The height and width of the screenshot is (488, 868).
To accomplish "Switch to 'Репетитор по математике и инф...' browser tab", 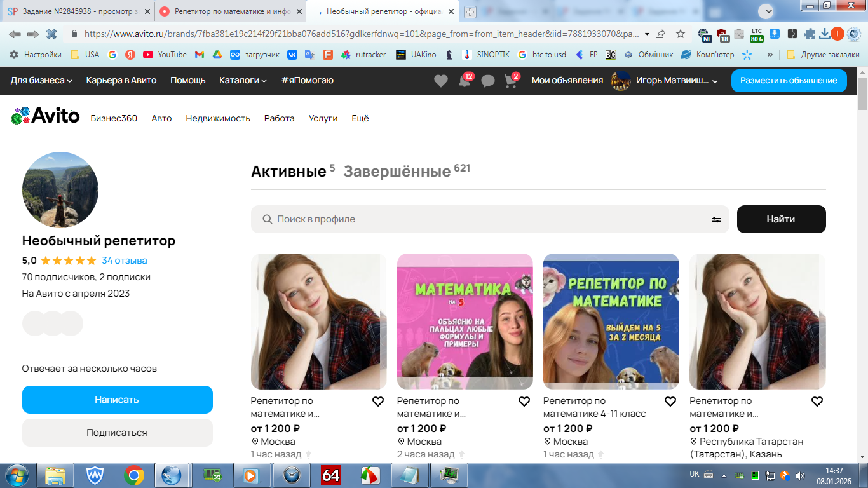I will [x=230, y=11].
